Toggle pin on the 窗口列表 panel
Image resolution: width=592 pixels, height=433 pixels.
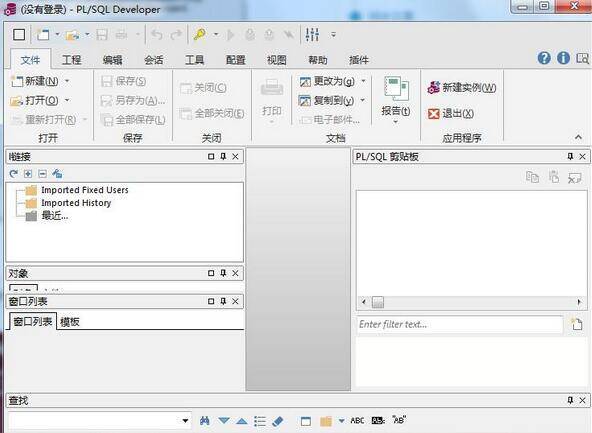(x=223, y=301)
